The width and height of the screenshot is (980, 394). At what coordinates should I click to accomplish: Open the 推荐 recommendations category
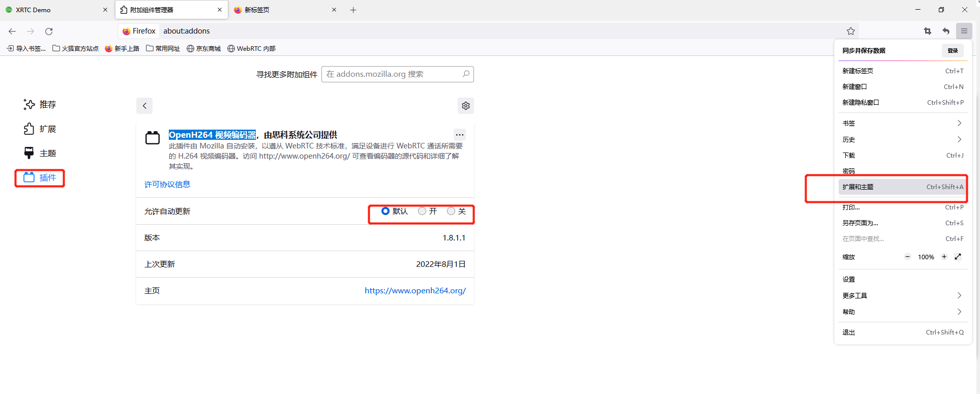tap(40, 104)
